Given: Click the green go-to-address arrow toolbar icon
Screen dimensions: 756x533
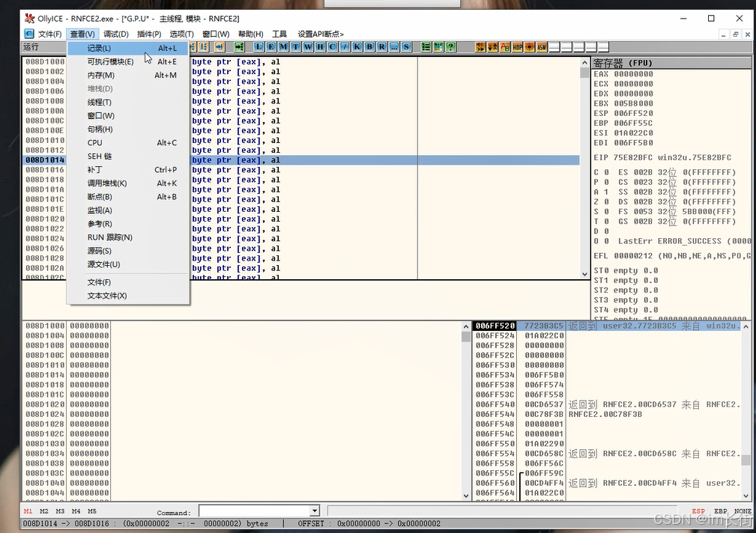Looking at the screenshot, I should pyautogui.click(x=239, y=46).
